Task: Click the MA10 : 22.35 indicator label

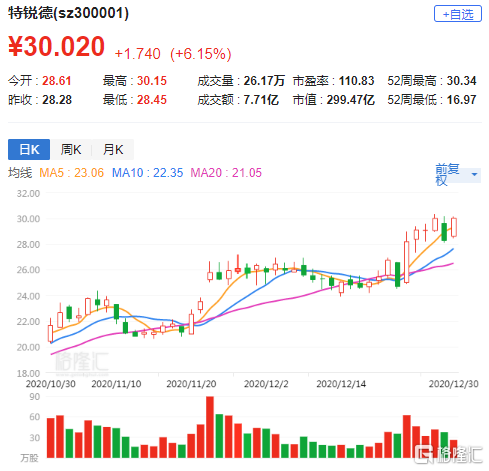Action: tap(147, 173)
